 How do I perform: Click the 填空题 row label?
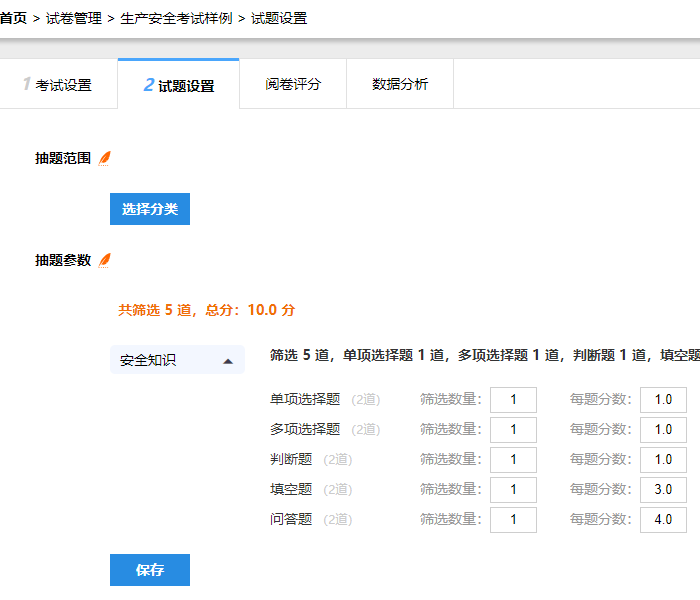pyautogui.click(x=291, y=489)
